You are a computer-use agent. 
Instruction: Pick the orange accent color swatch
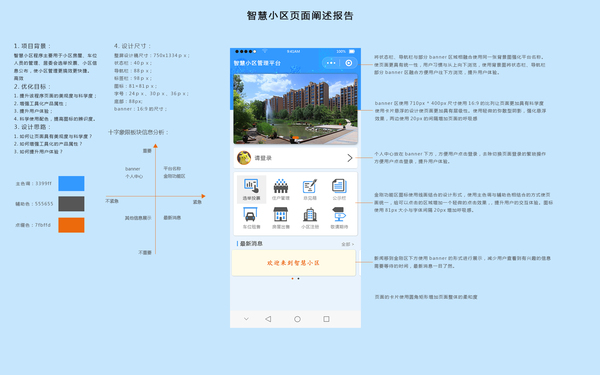[x=71, y=225]
